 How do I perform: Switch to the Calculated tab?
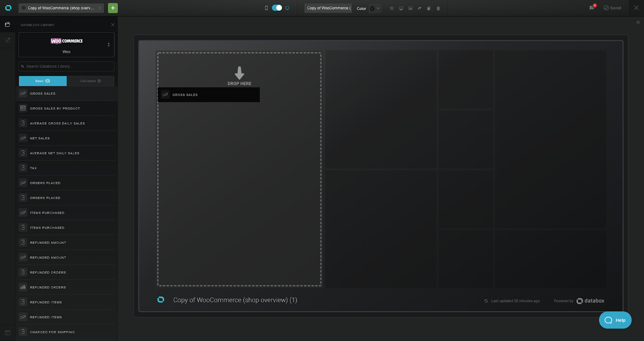[91, 81]
